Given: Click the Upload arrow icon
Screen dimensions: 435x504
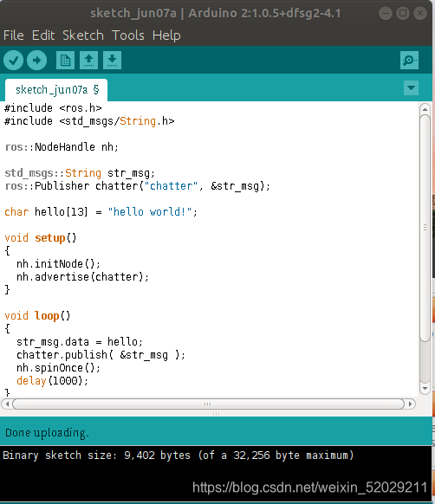Looking at the screenshot, I should (36, 60).
